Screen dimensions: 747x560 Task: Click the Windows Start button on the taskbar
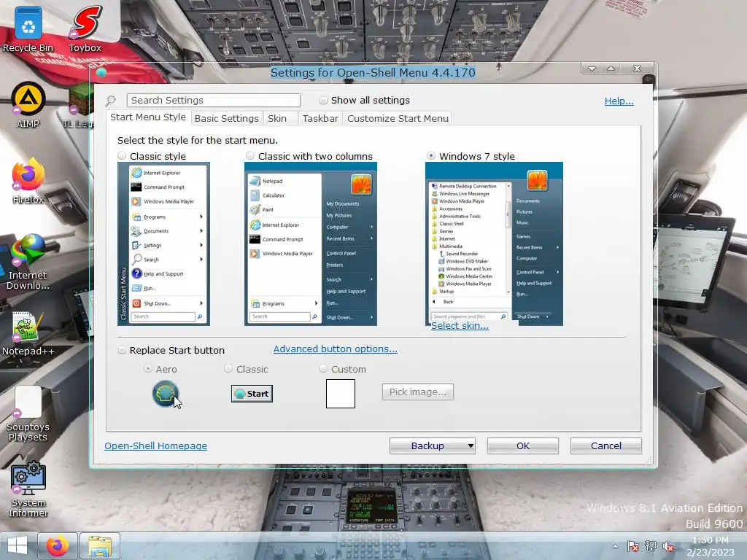coord(18,545)
